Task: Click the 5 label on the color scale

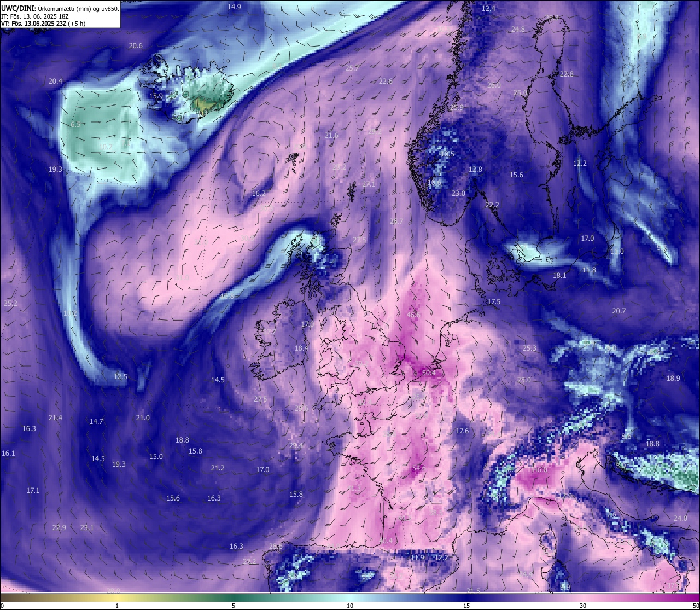Action: pos(234,606)
